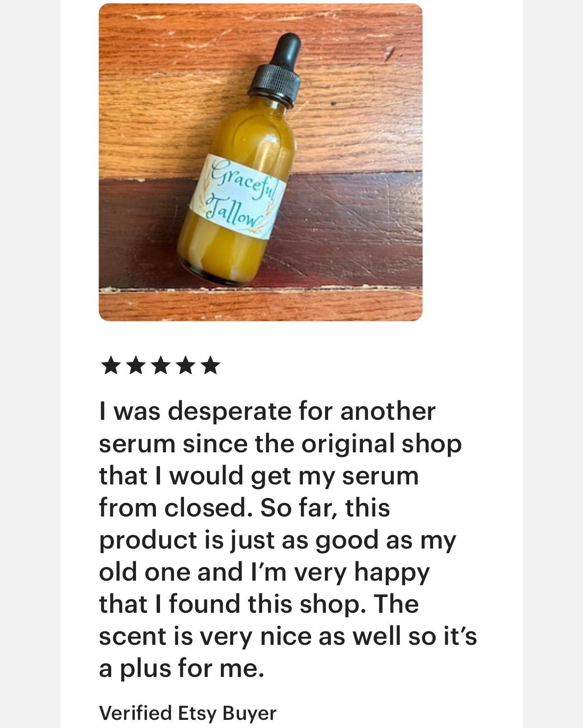Click the Verified Etsy Buyer text

(188, 713)
